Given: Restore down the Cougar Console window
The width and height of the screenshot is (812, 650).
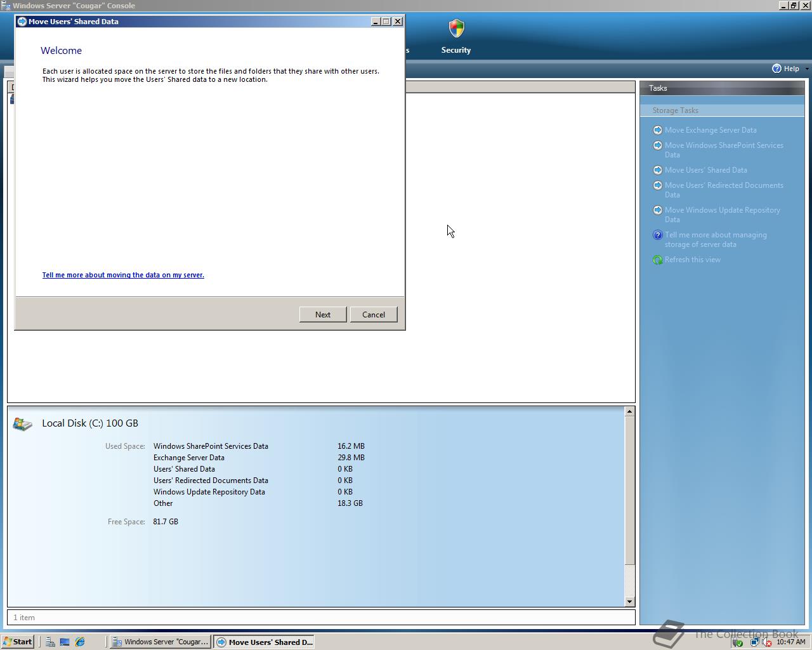Looking at the screenshot, I should coord(794,6).
